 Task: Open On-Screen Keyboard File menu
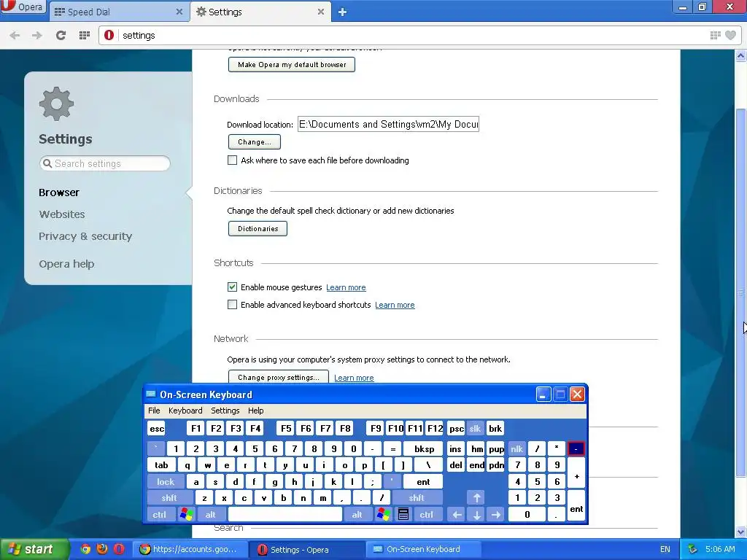[154, 411]
